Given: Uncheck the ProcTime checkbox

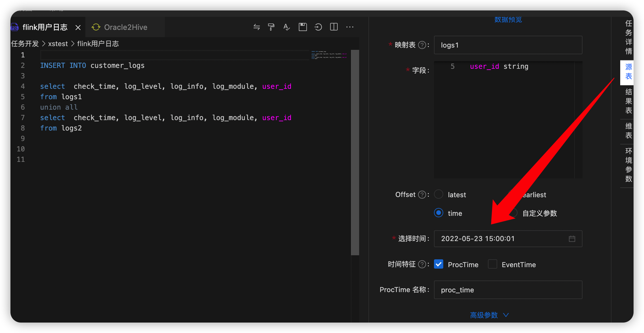Looking at the screenshot, I should [439, 264].
